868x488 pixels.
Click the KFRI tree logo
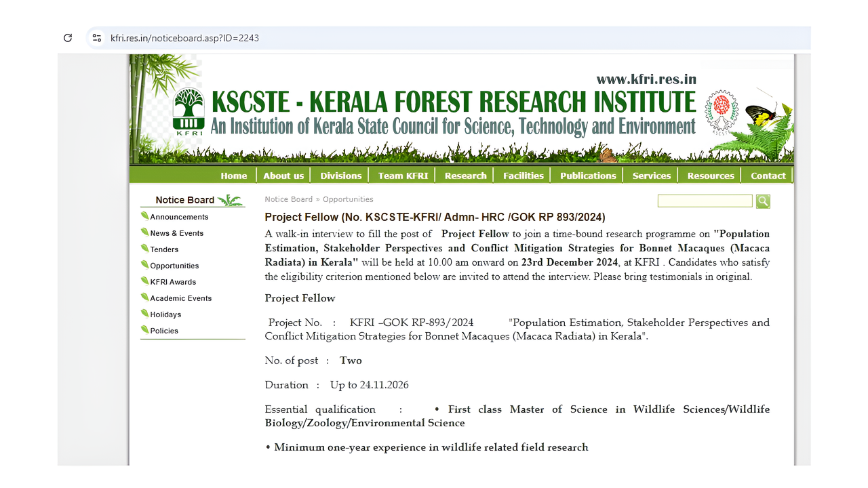coord(189,112)
